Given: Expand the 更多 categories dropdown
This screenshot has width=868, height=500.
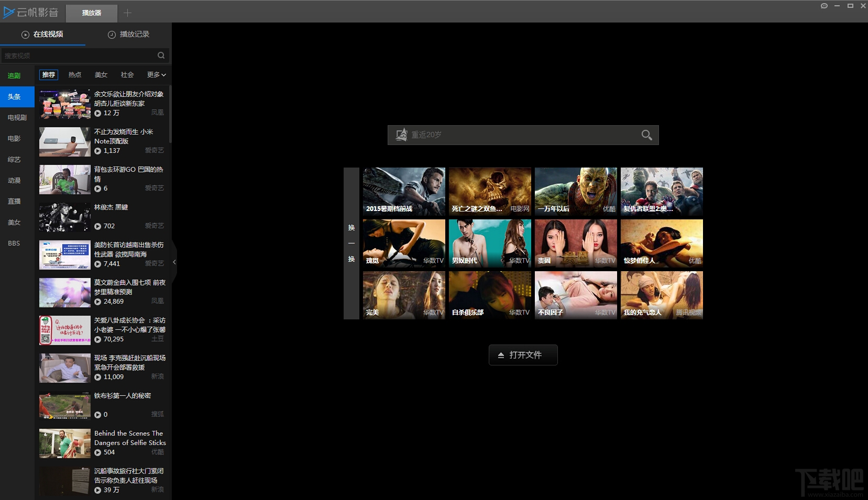Looking at the screenshot, I should coord(156,75).
